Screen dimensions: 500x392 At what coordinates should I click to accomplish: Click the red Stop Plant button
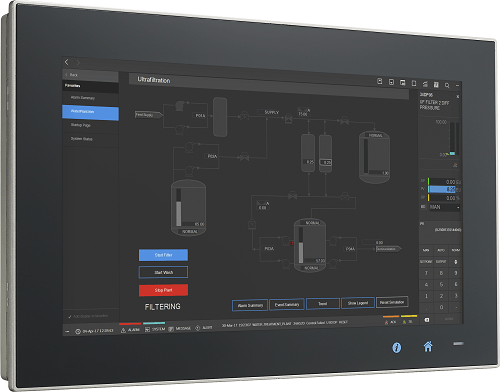pos(163,290)
